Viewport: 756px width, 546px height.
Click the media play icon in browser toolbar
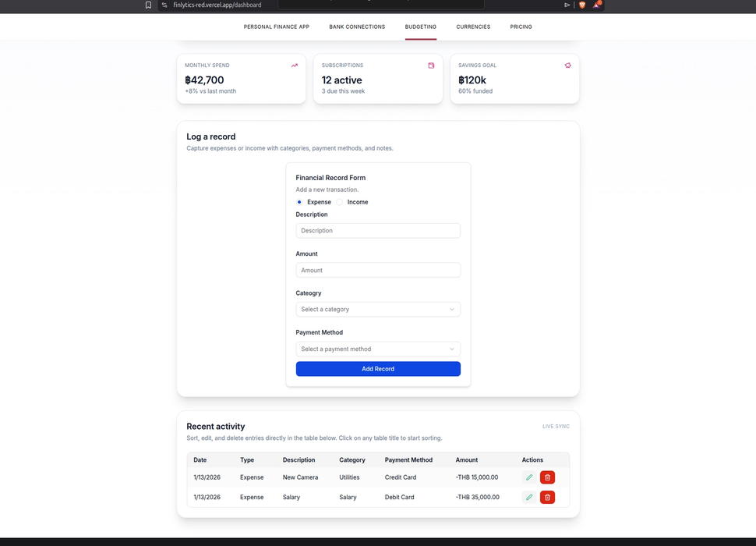point(567,5)
